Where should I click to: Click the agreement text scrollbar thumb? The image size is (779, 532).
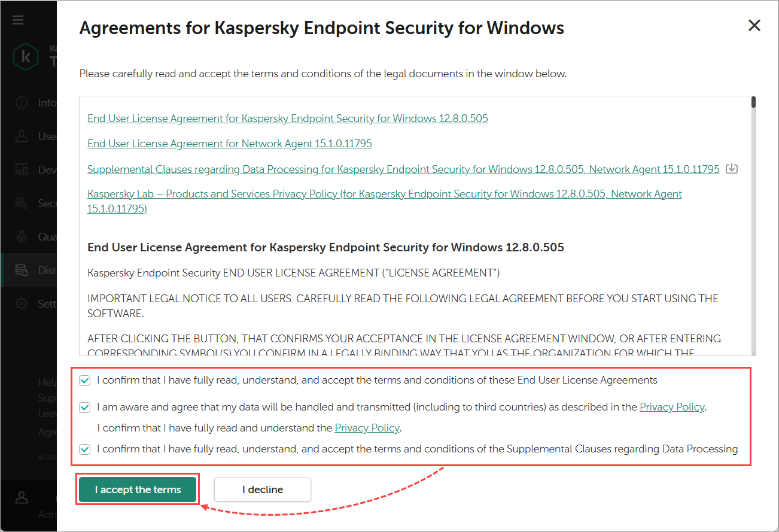coord(753,102)
